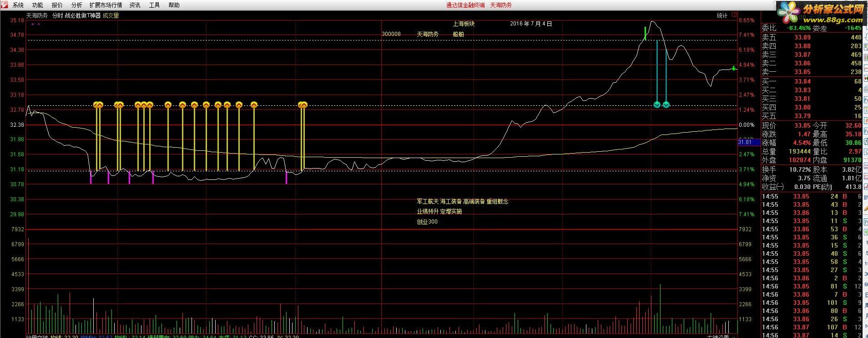Image resolution: width=868 pixels, height=338 pixels.
Task: Click the 今开 value 32.60
Action: 853,125
